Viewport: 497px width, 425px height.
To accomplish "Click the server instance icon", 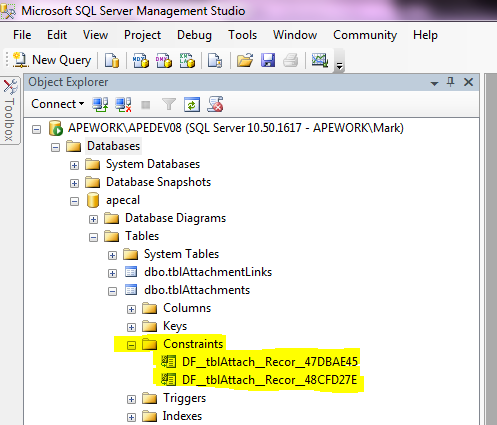I will click(x=56, y=128).
